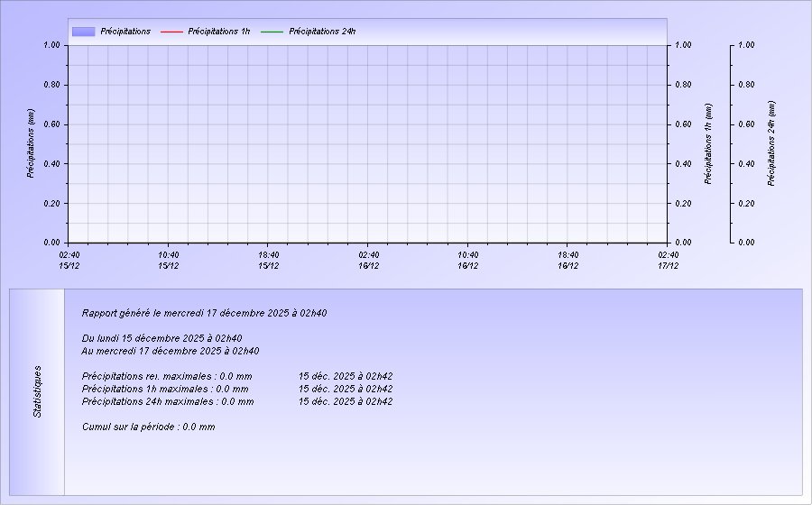Viewport: 812px width, 505px height.
Task: Select the 'Précipitations 24h' legend label
Action: pos(322,32)
